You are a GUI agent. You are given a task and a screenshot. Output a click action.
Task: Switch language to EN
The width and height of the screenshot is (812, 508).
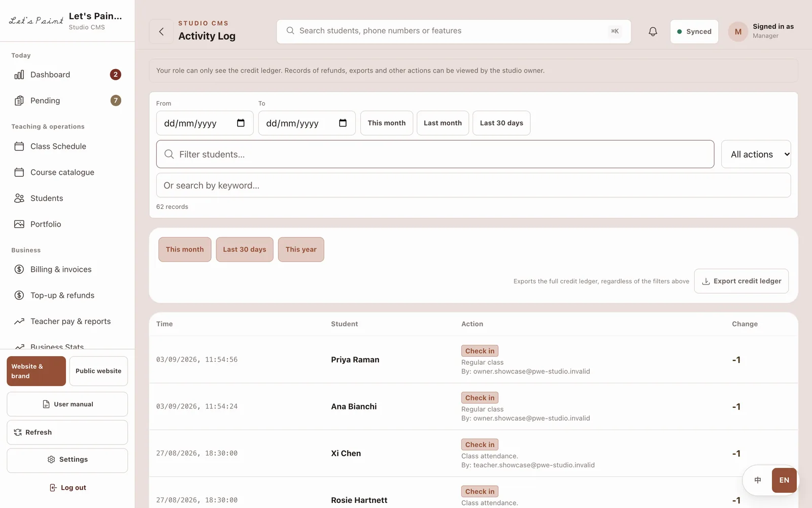784,480
